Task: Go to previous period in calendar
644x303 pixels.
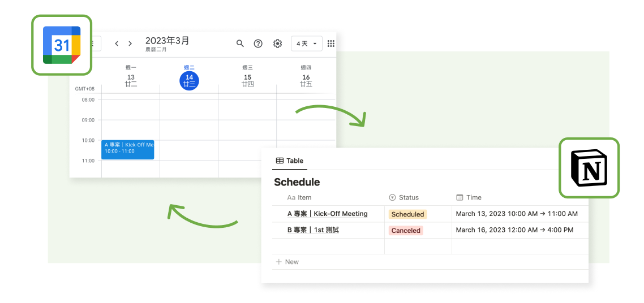Action: pos(117,44)
